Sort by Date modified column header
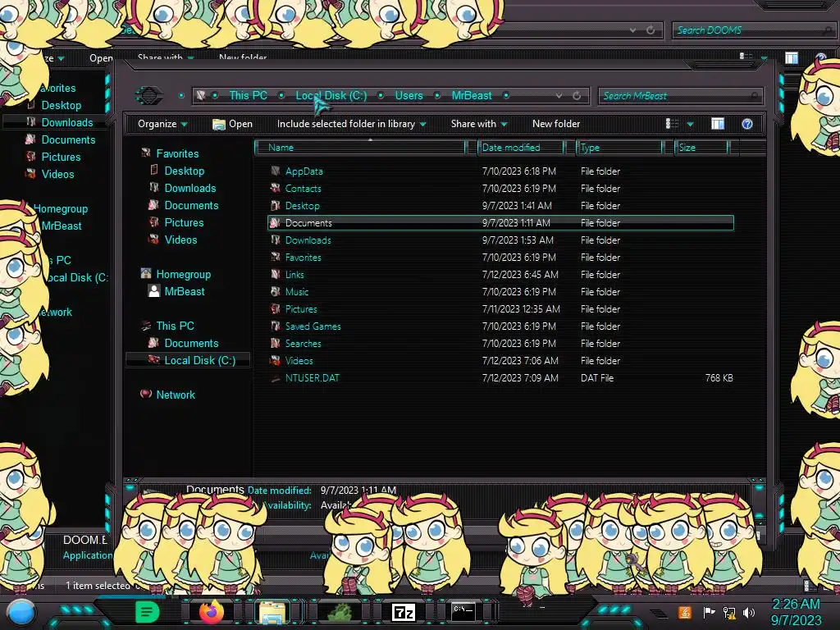Image resolution: width=840 pixels, height=630 pixels. [520, 148]
